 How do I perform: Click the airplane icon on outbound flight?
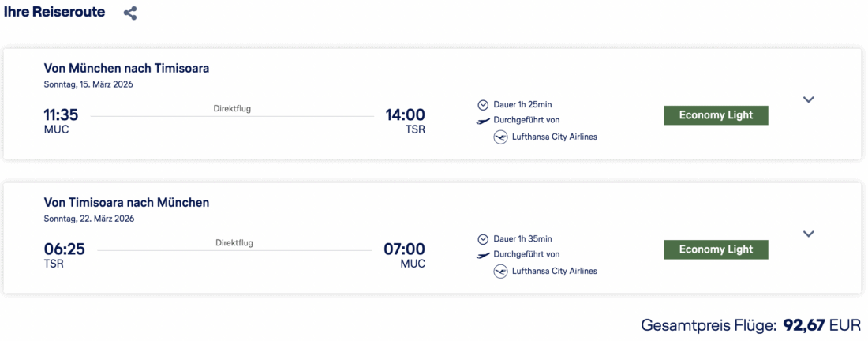tap(483, 121)
